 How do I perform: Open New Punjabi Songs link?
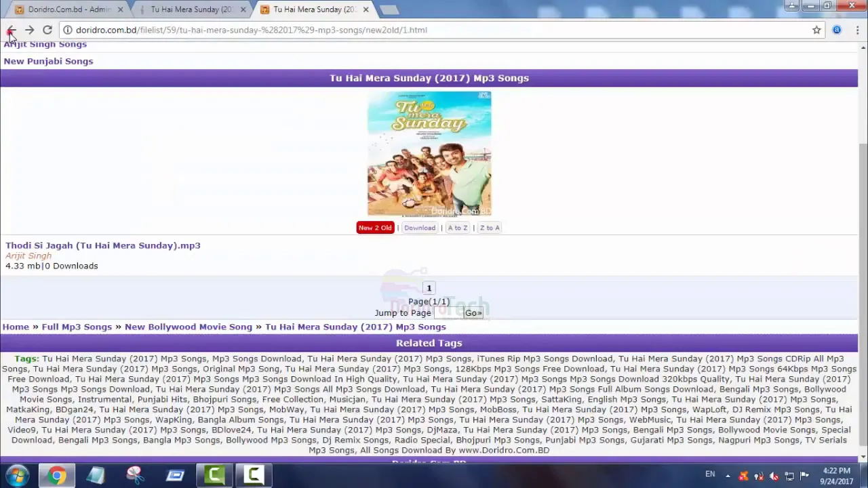(x=48, y=61)
